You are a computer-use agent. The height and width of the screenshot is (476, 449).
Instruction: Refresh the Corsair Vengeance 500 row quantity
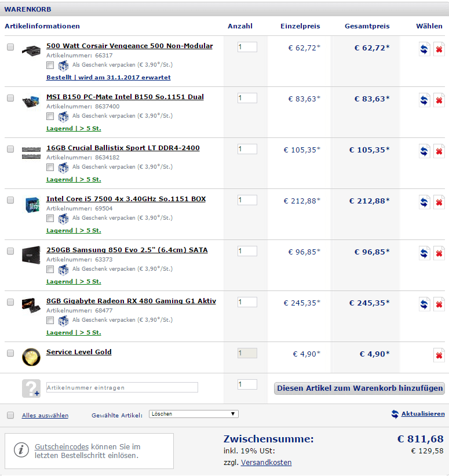(425, 49)
